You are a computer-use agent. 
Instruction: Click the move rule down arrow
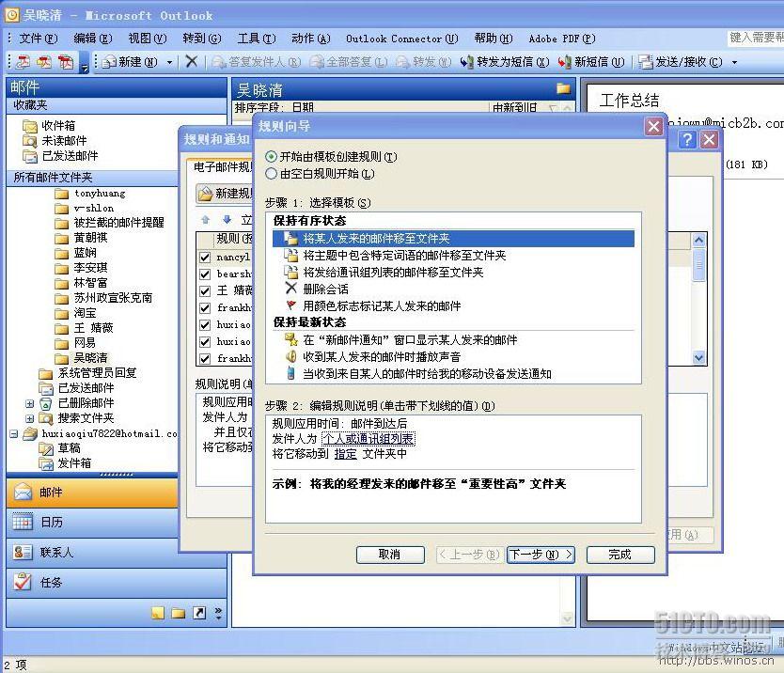click(x=227, y=220)
